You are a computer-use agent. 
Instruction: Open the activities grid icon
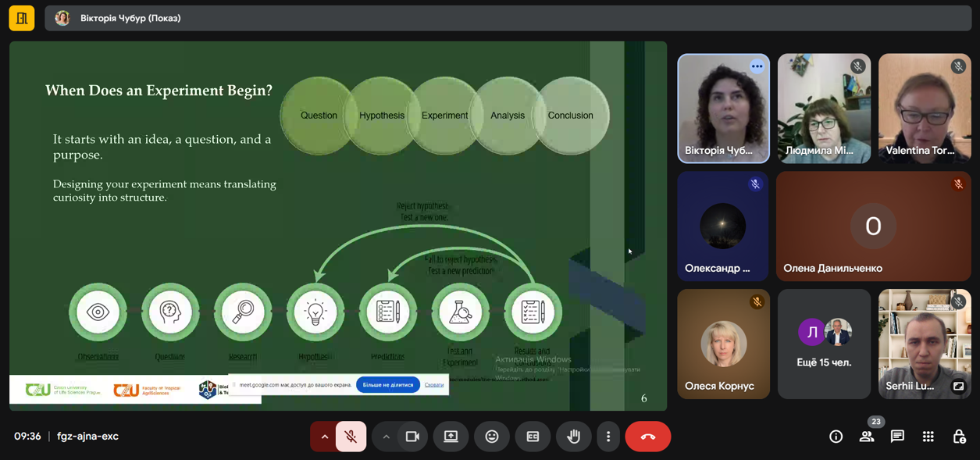pyautogui.click(x=928, y=437)
